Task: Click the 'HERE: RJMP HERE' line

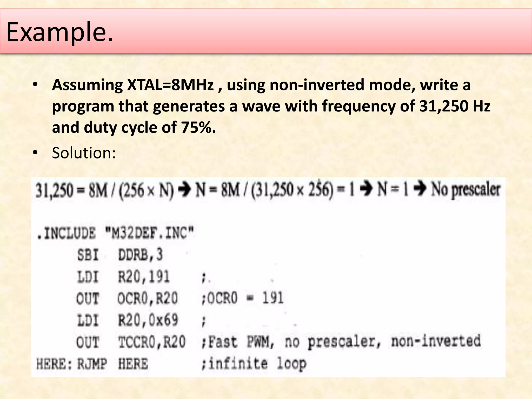Action: coord(92,363)
